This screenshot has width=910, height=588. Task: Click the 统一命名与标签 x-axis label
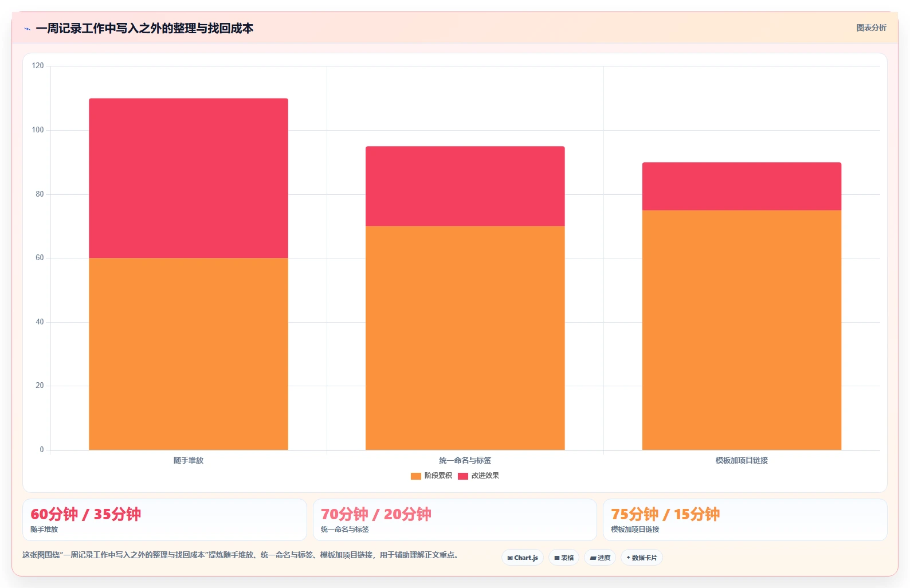click(465, 460)
